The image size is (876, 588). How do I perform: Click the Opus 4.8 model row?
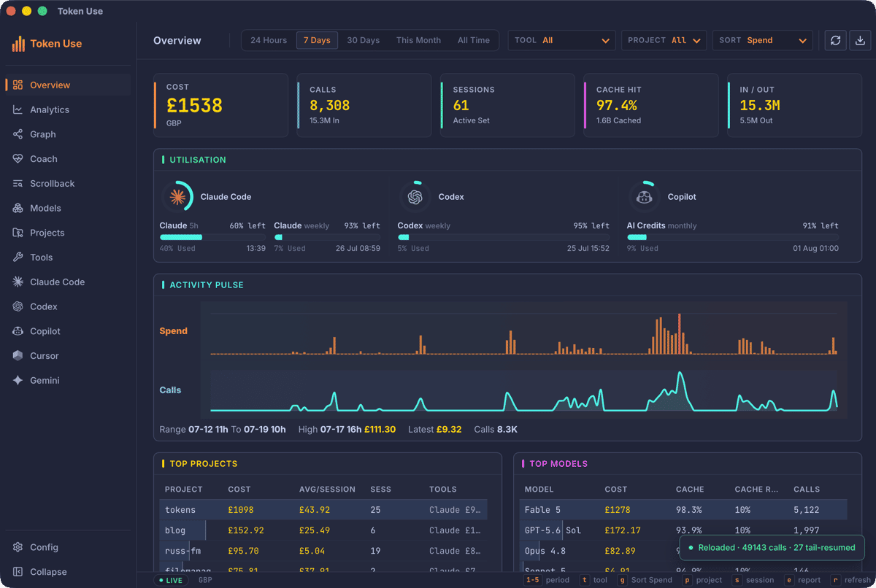click(x=683, y=551)
